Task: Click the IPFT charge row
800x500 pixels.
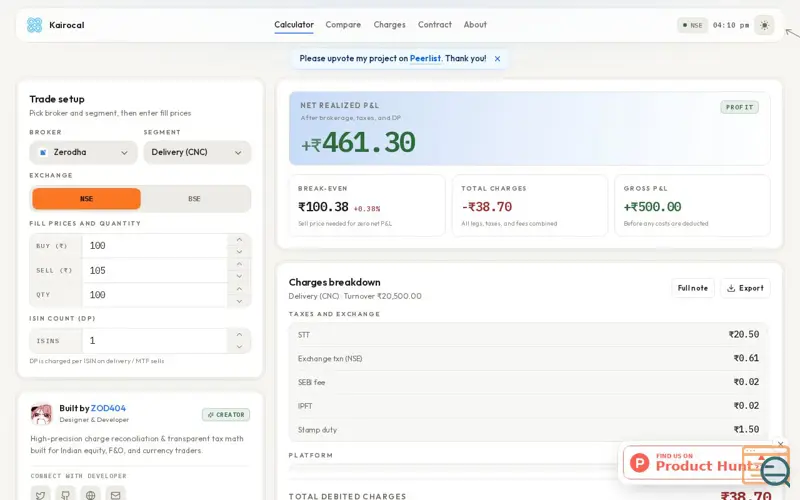Action: [528, 406]
